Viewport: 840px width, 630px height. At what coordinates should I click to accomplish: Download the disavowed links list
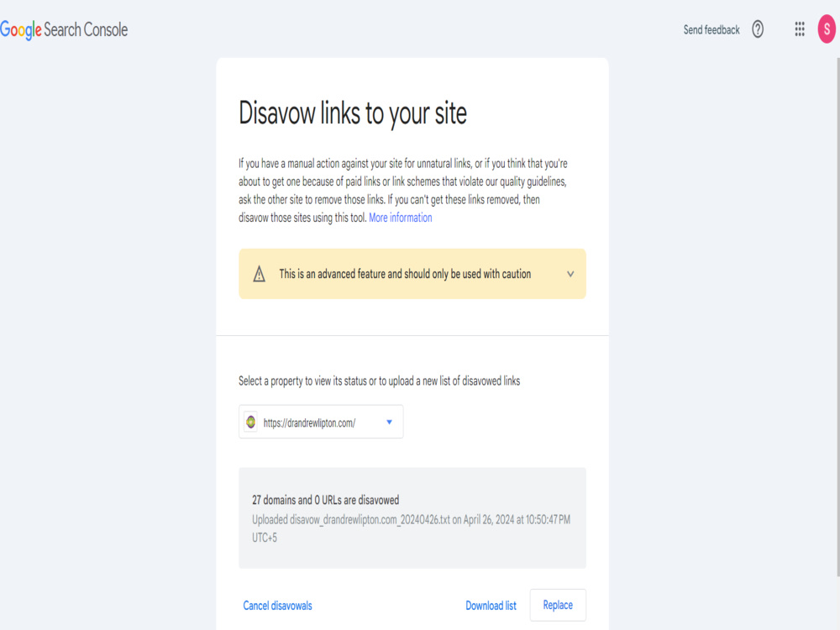coord(491,606)
